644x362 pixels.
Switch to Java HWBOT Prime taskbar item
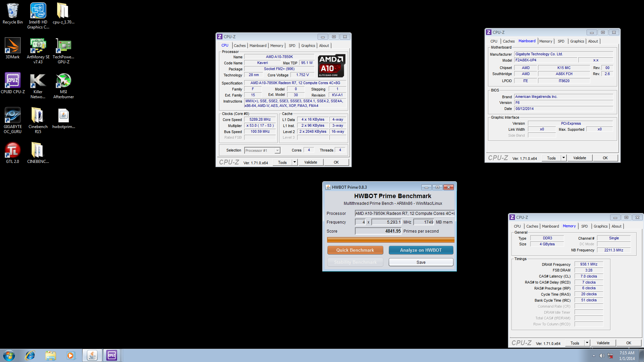tap(92, 355)
